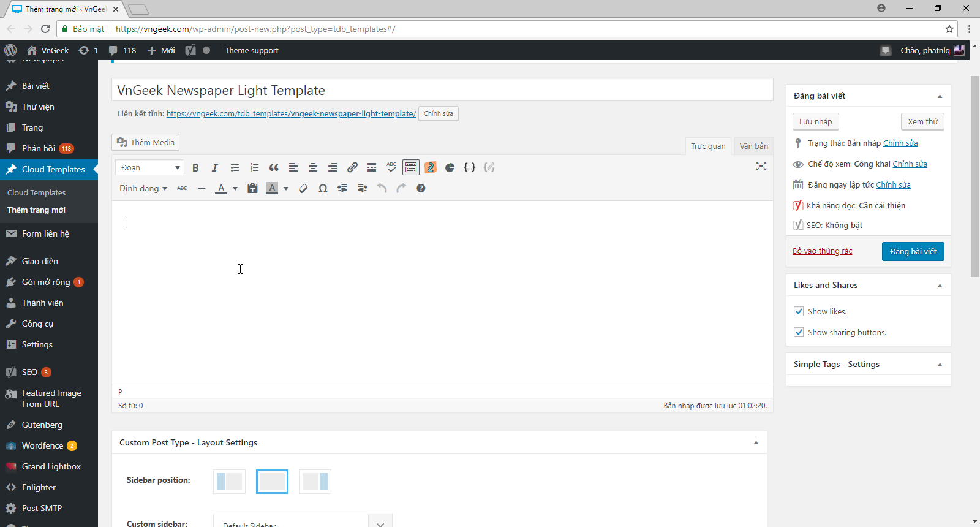Insert a numbered list
This screenshot has width=980, height=527.
click(254, 167)
